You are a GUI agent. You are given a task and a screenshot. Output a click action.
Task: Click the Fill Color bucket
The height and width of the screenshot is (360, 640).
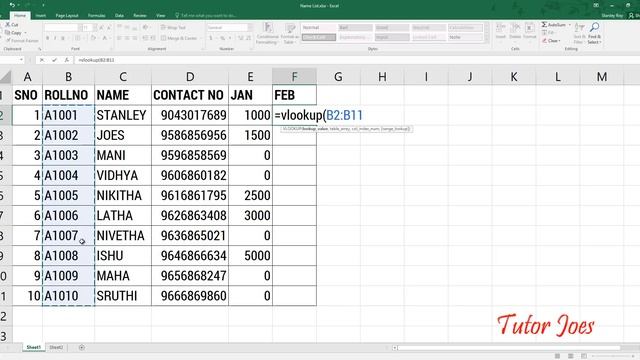click(x=93, y=38)
